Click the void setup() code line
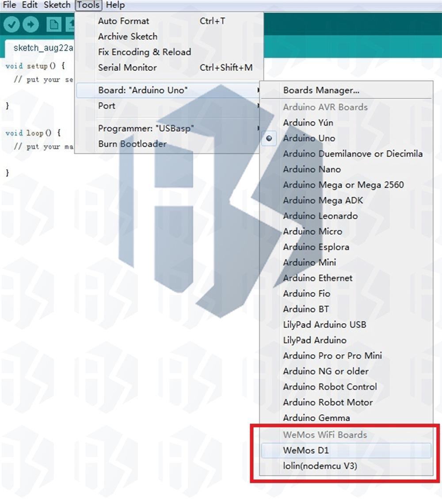 pyautogui.click(x=35, y=66)
